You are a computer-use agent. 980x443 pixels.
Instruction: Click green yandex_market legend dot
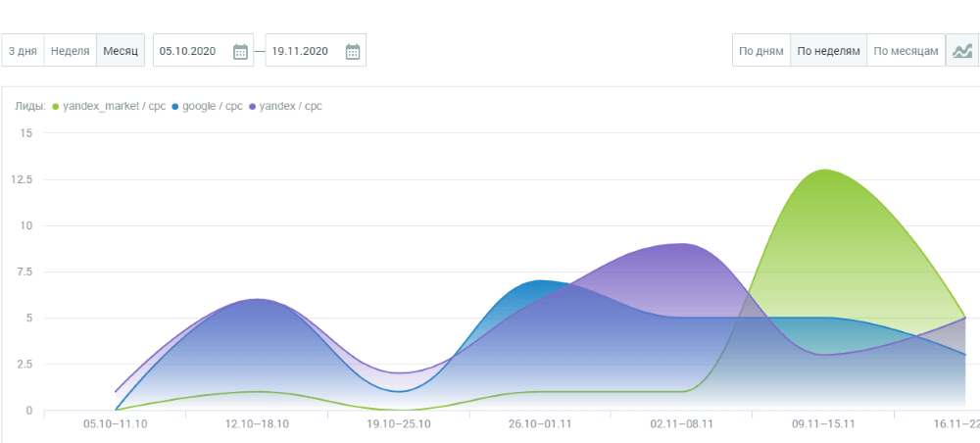coord(56,106)
